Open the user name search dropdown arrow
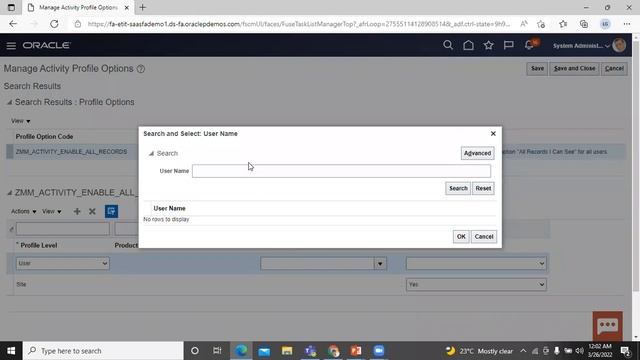The width and height of the screenshot is (640, 360). coord(380,264)
